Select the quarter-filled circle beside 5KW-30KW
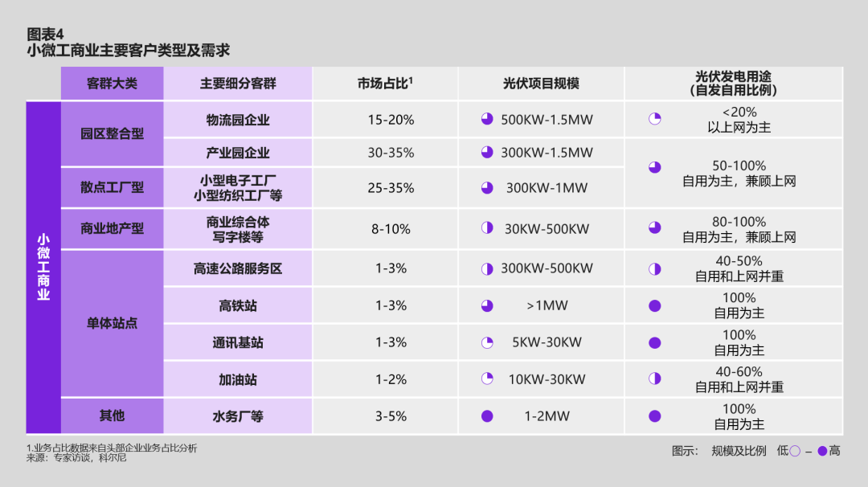868x487 pixels. click(x=487, y=342)
